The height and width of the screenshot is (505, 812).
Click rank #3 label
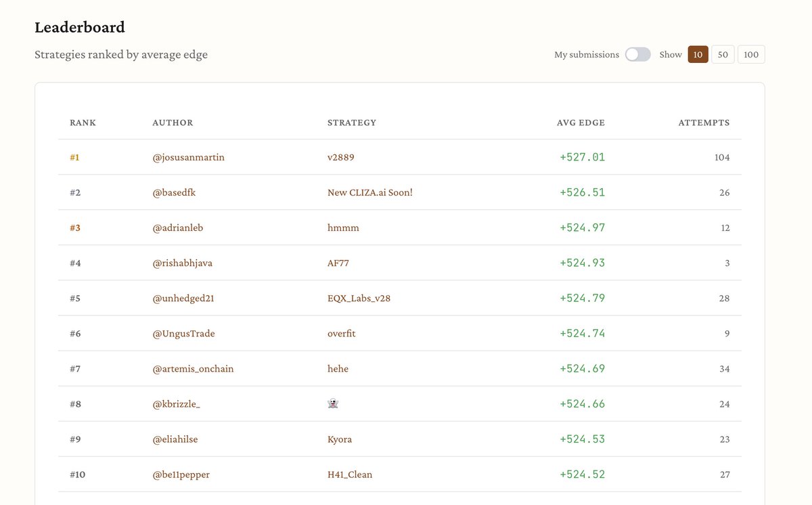click(75, 227)
